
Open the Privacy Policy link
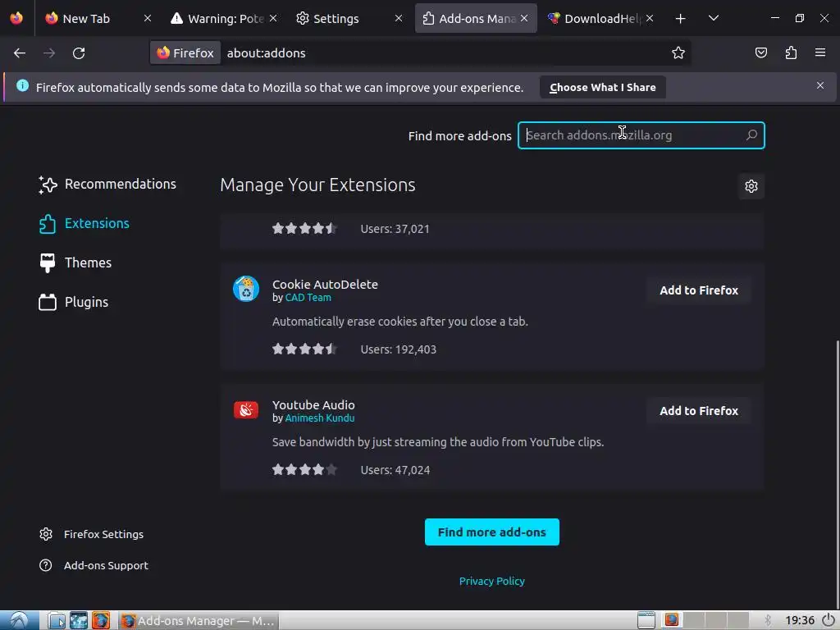[x=492, y=581]
